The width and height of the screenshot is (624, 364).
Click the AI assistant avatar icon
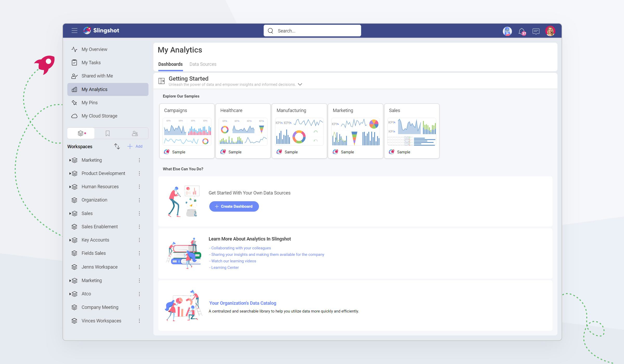507,31
